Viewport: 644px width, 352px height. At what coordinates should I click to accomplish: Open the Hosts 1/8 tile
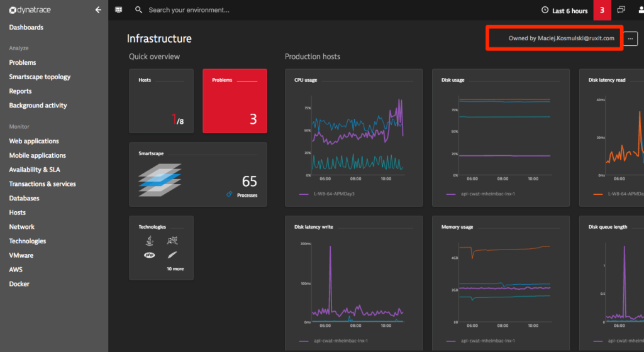click(x=162, y=101)
